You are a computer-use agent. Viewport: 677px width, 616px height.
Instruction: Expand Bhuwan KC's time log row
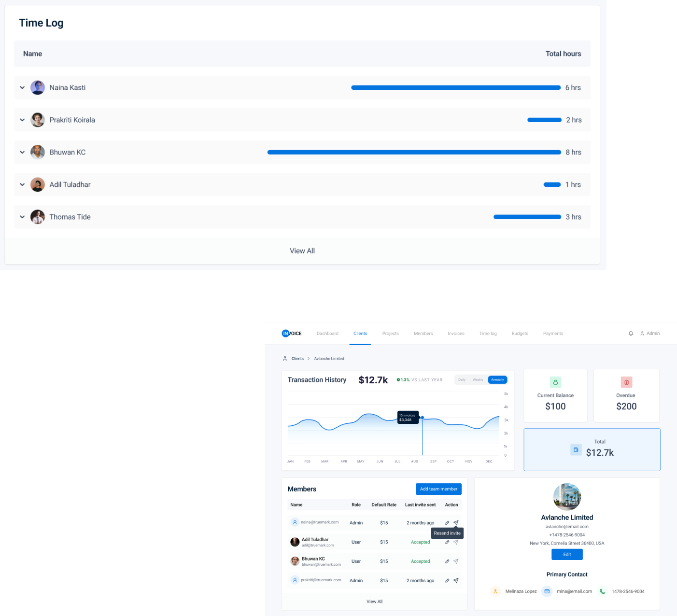point(22,153)
